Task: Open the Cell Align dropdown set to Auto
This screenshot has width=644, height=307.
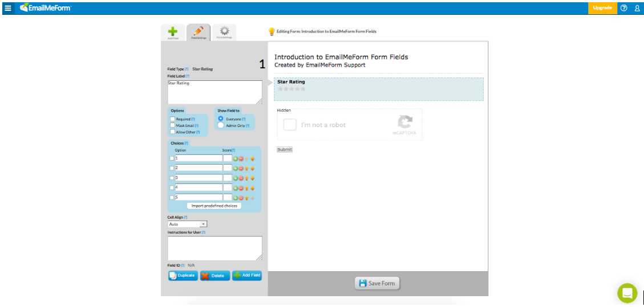Action: (187, 224)
